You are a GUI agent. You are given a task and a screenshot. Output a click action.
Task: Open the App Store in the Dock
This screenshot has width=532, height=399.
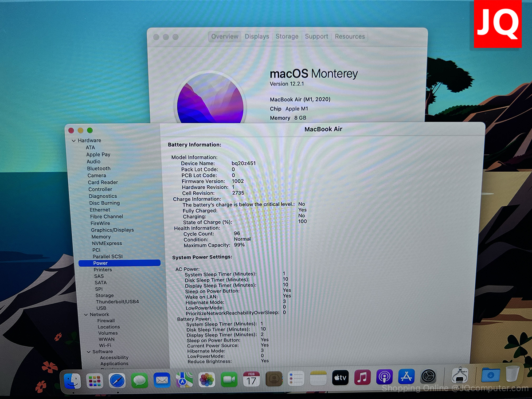(406, 376)
